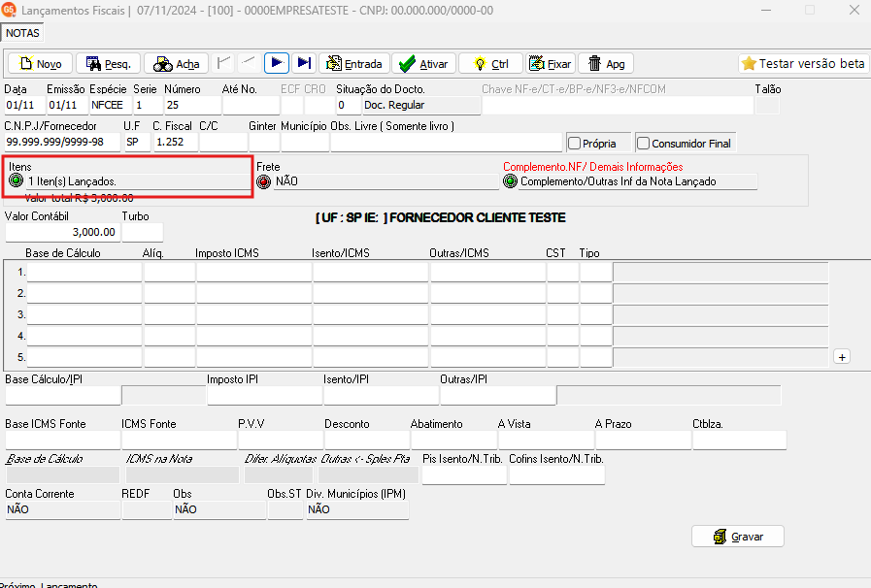Select the NOTAS tab

(x=22, y=33)
